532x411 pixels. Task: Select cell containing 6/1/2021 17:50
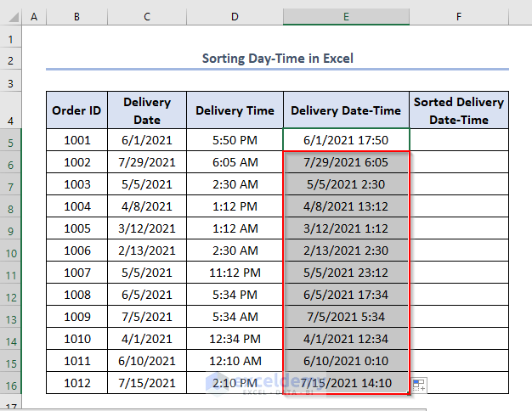coord(346,139)
